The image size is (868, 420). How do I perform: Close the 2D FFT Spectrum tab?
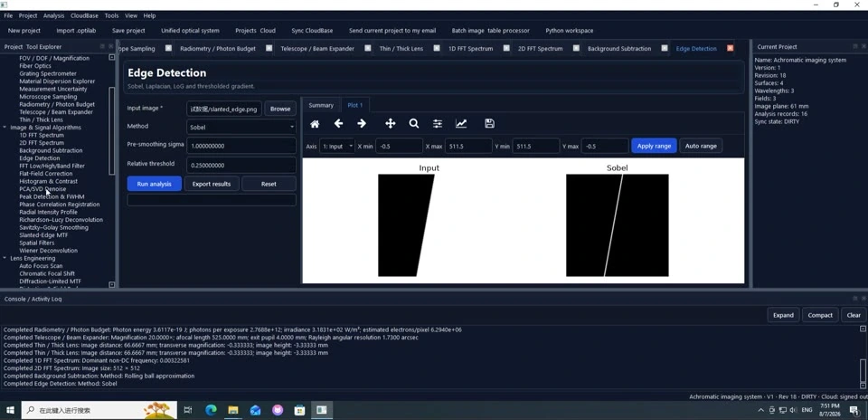pos(576,48)
